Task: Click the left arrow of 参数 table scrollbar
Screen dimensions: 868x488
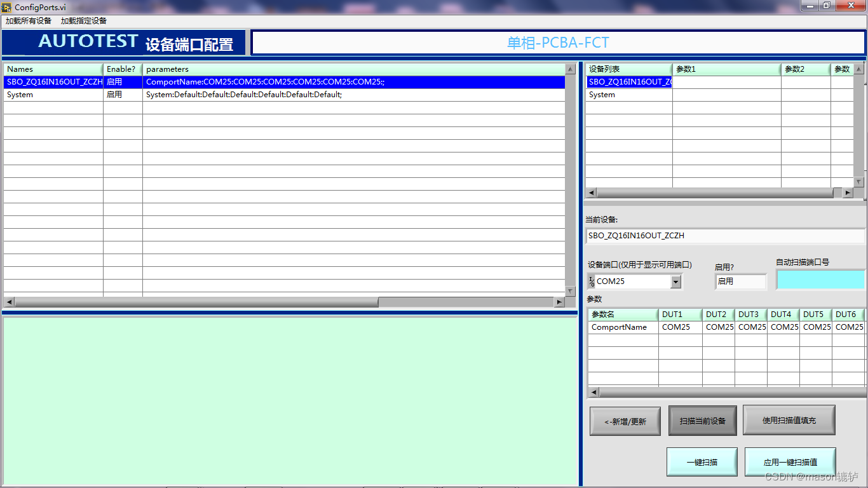Action: [594, 393]
